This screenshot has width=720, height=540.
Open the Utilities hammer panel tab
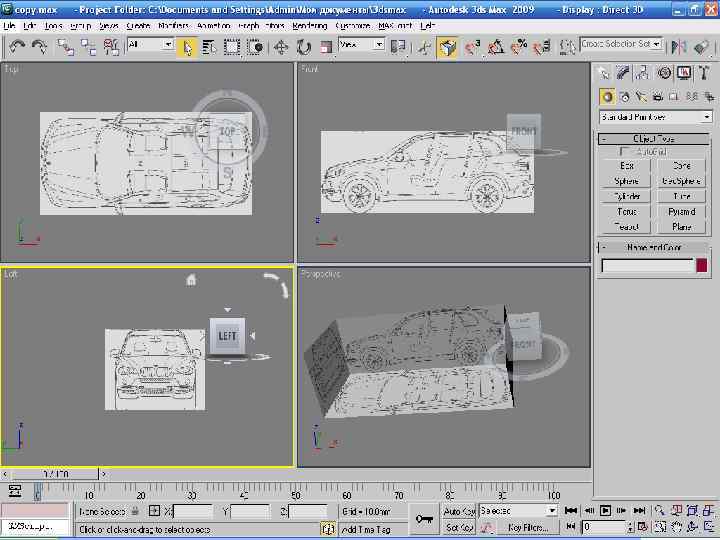pos(704,73)
